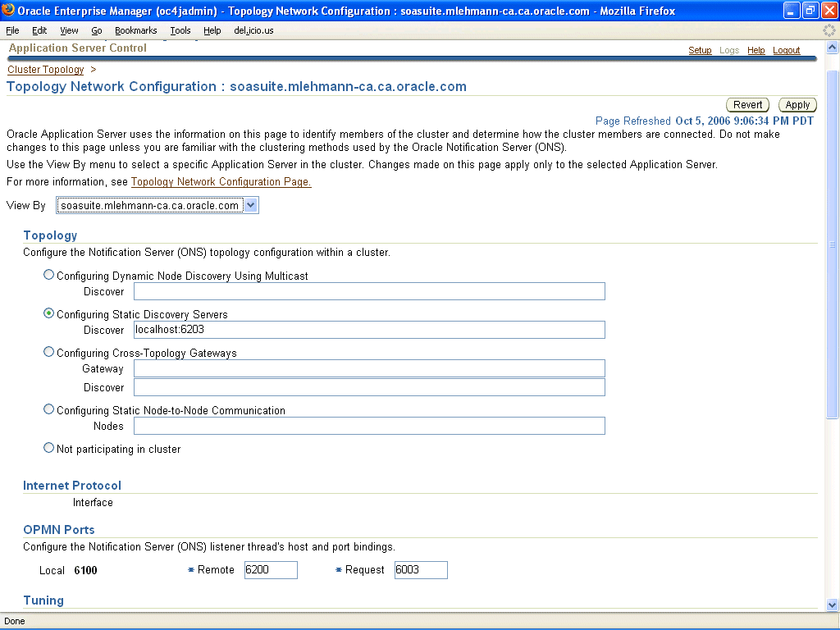Click the Done status bar text
The image size is (840, 630).
15,621
